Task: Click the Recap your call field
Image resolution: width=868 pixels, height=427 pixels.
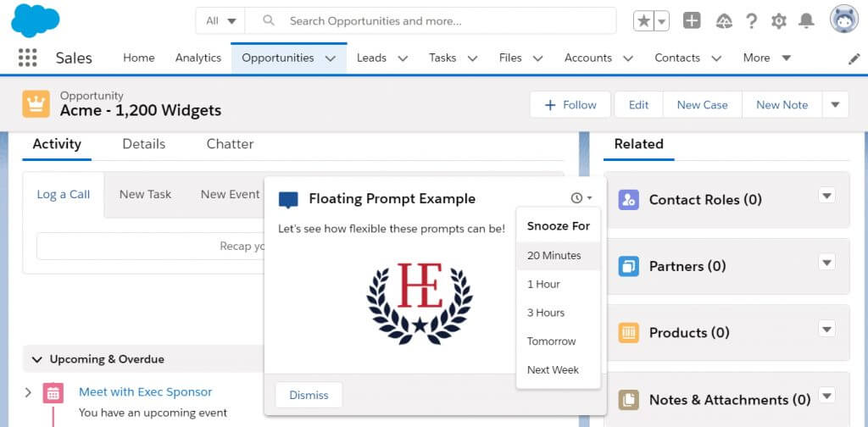Action: 151,247
